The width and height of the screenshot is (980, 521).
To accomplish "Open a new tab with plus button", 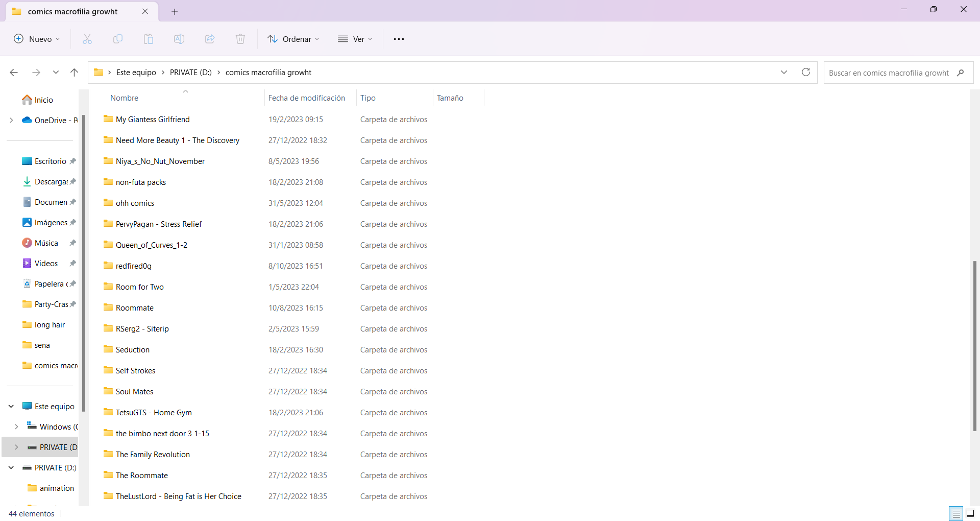I will coord(175,11).
